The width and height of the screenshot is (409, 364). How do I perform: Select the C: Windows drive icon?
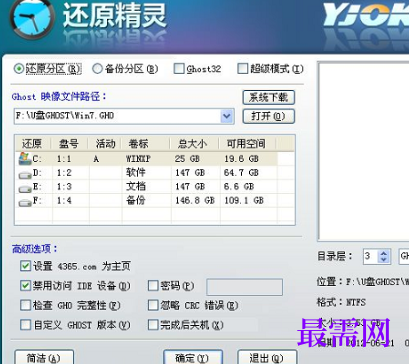click(x=25, y=159)
